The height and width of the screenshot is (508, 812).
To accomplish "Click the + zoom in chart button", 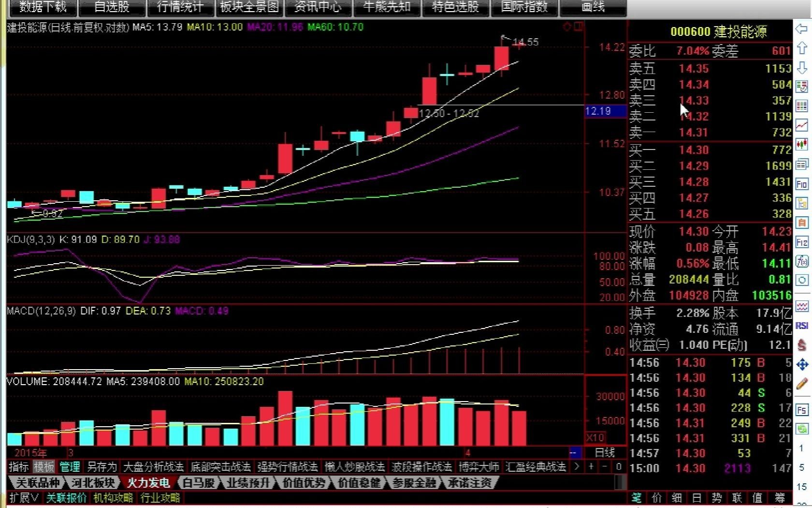I will 591,467.
